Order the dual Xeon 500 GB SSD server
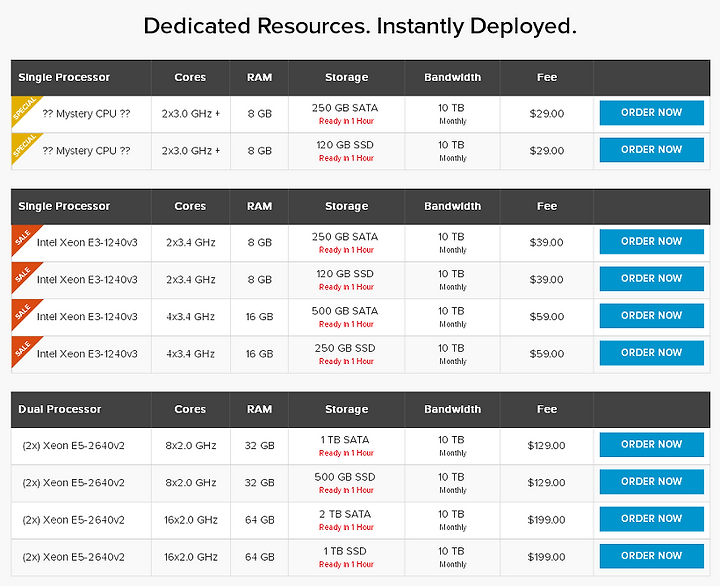 (652, 482)
